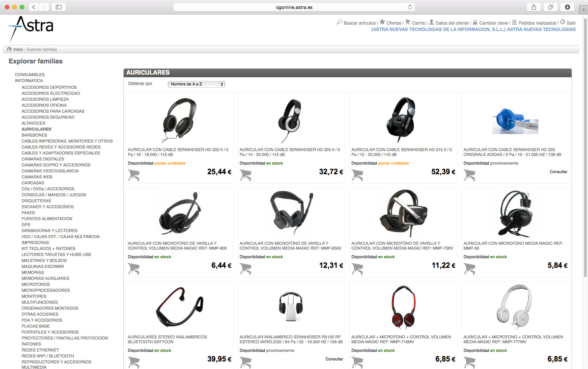The width and height of the screenshot is (588, 369).
Task: Open Safari downloads button
Action: pos(567,7)
